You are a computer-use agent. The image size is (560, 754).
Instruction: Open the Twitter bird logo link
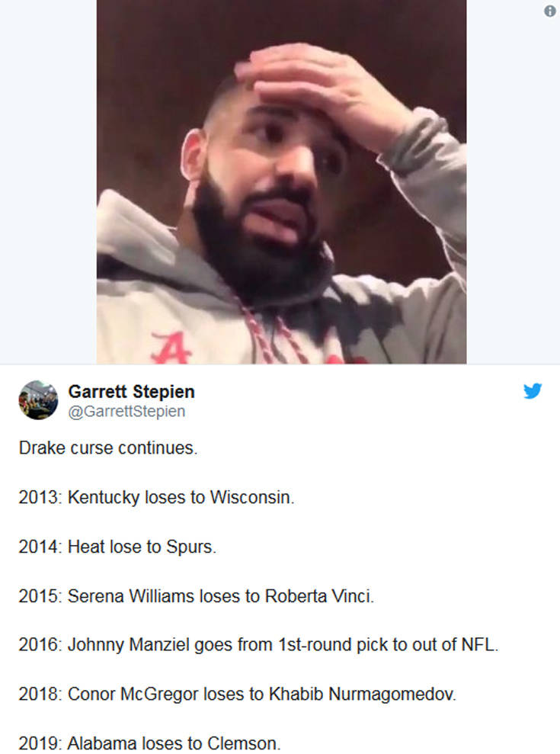pos(533,391)
